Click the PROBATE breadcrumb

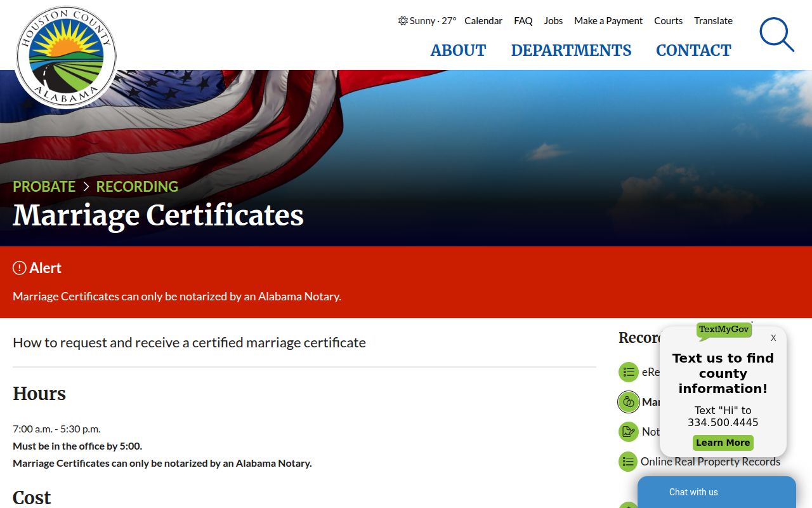(44, 187)
